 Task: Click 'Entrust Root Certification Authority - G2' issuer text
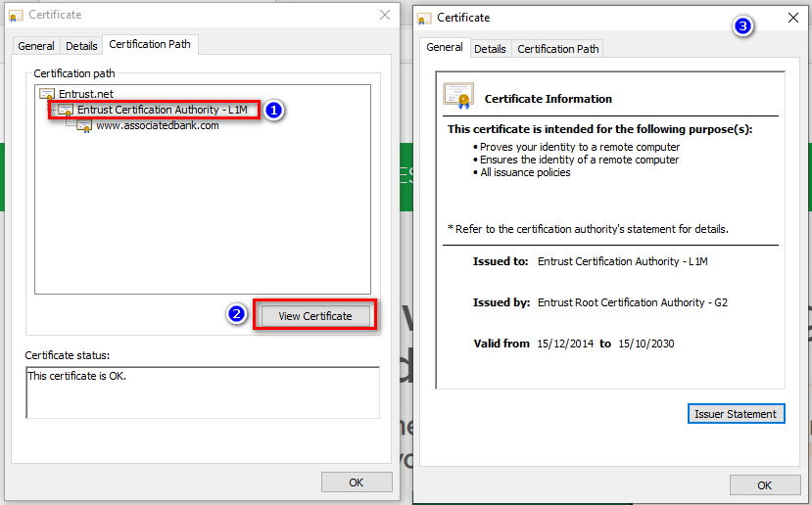(x=633, y=302)
